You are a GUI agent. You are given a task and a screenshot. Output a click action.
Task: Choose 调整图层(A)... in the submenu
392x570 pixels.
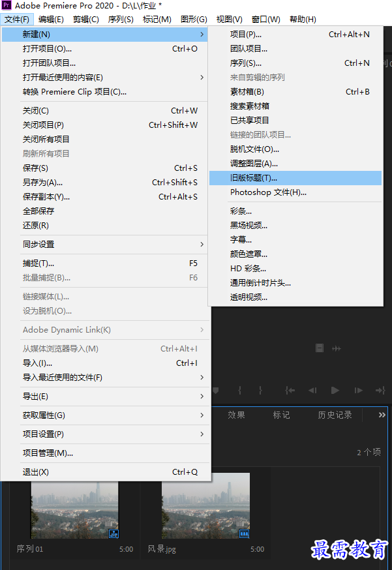pyautogui.click(x=295, y=164)
